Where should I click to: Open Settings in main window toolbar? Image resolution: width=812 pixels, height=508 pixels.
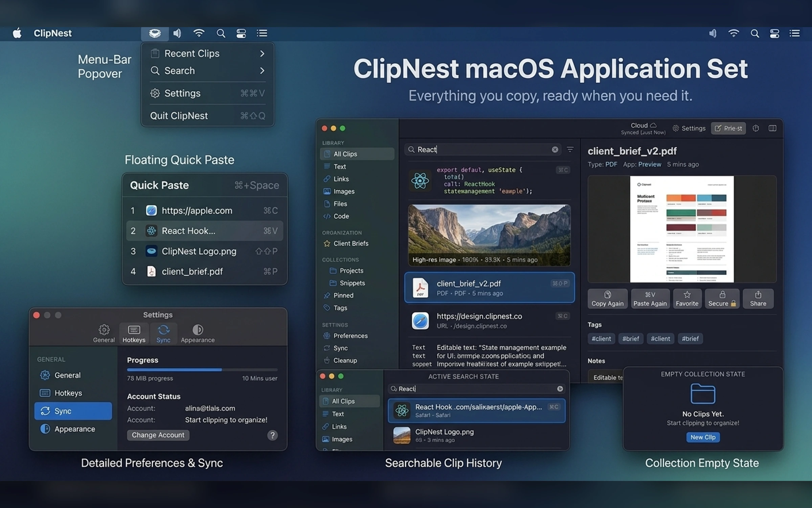(x=689, y=128)
